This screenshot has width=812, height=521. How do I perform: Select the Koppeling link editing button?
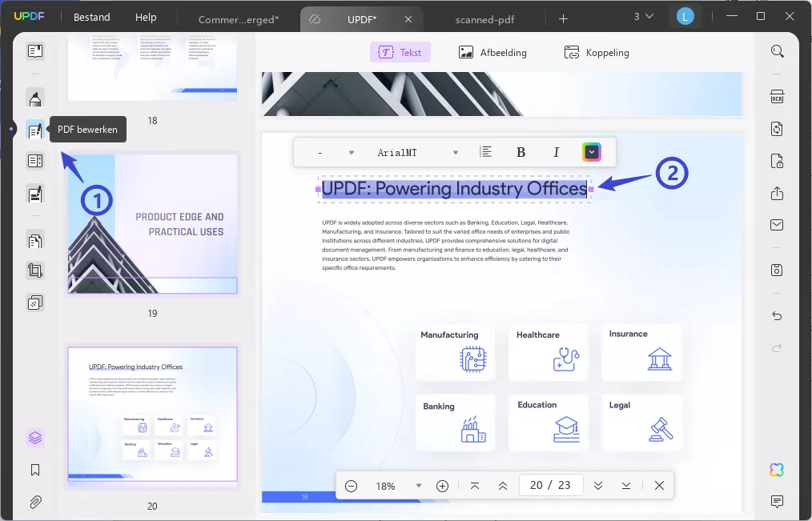(597, 52)
